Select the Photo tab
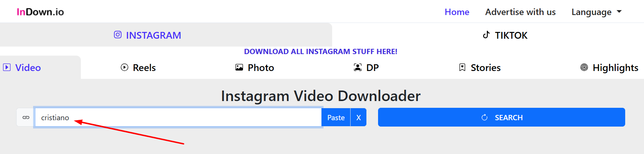 tap(255, 68)
